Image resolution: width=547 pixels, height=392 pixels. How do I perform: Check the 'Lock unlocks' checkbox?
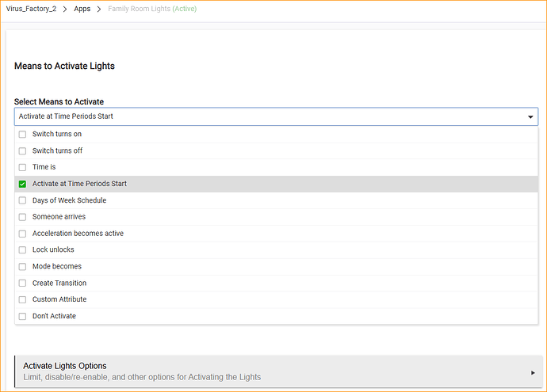[22, 250]
